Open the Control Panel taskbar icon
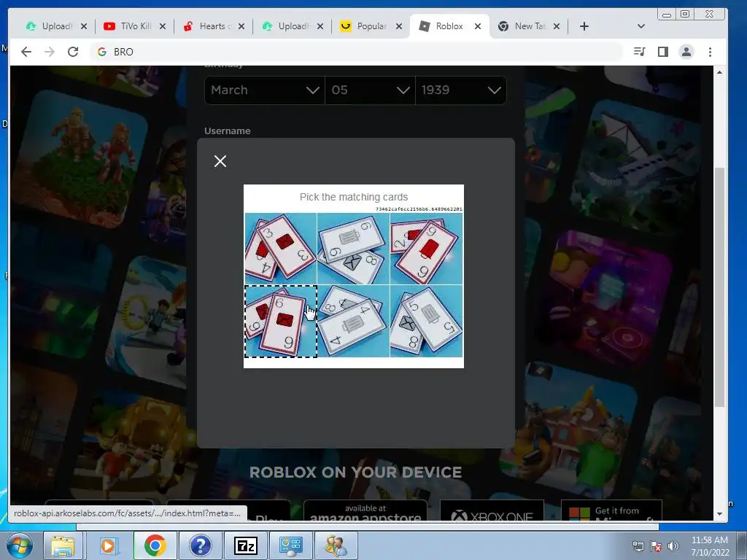This screenshot has height=560, width=747. [290, 545]
